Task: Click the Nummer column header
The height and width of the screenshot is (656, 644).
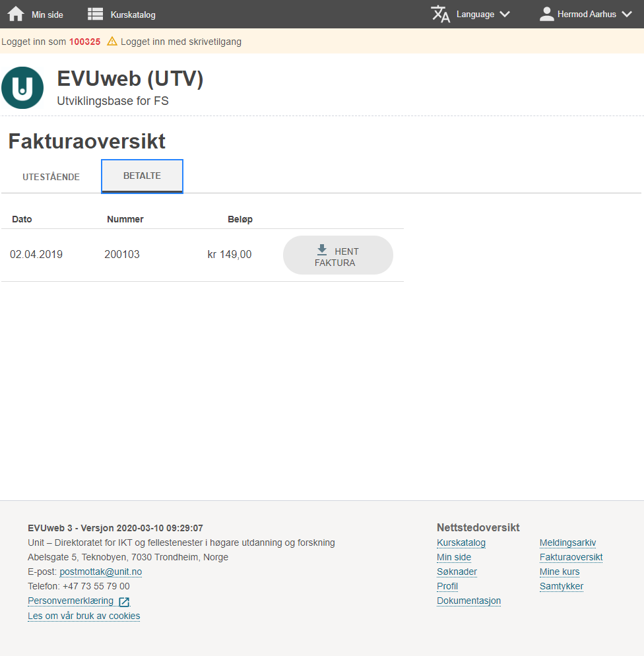Action: pos(125,219)
